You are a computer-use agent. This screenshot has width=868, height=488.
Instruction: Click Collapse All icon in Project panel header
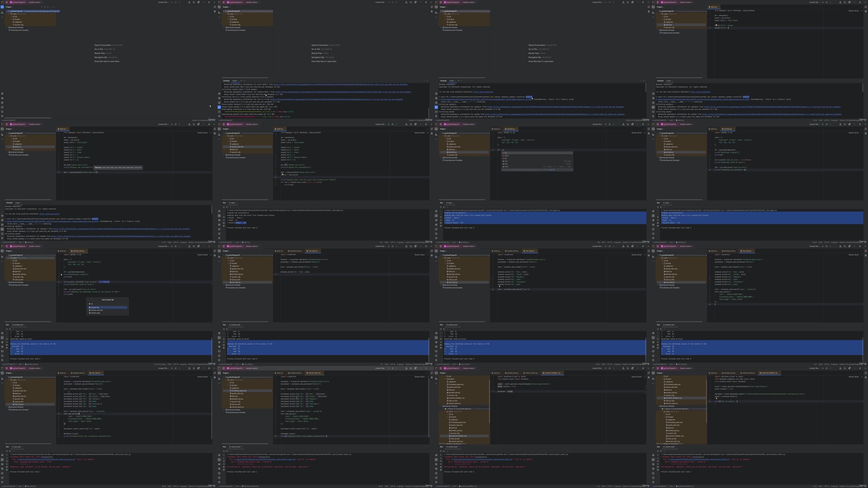48,7
